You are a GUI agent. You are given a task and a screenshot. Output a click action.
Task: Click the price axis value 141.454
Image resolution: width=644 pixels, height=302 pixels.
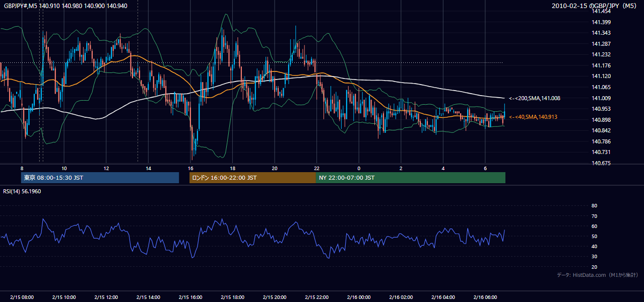tap(601, 11)
